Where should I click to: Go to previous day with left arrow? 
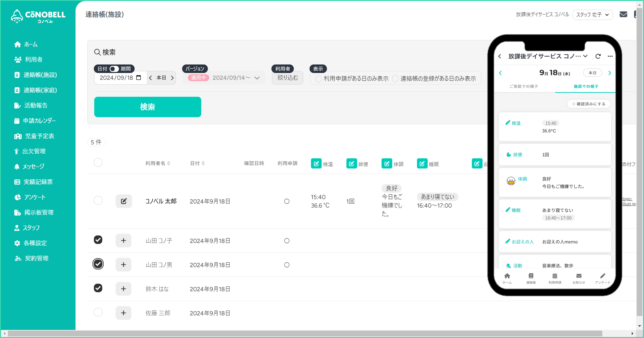click(150, 78)
